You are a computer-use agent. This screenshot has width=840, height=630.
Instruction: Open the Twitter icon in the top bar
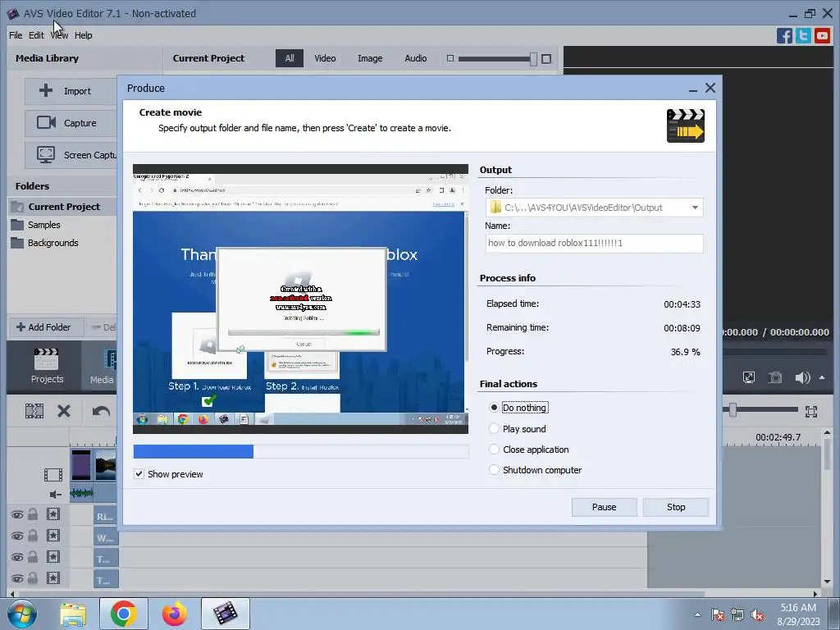pyautogui.click(x=803, y=35)
